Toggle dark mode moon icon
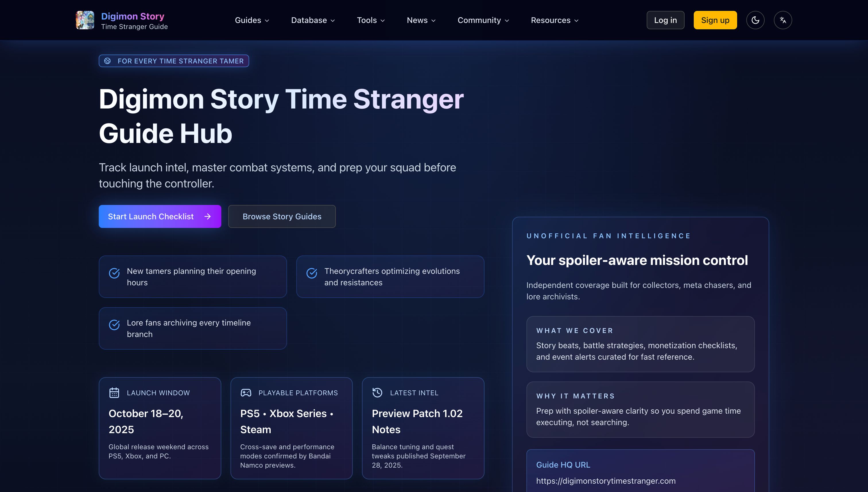The height and width of the screenshot is (492, 868). [x=755, y=20]
